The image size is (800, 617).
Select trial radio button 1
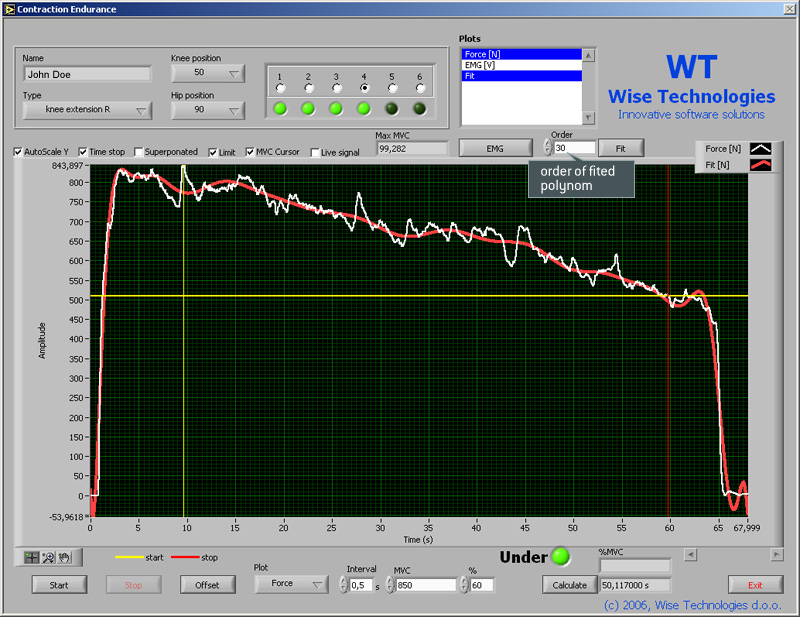[x=280, y=88]
